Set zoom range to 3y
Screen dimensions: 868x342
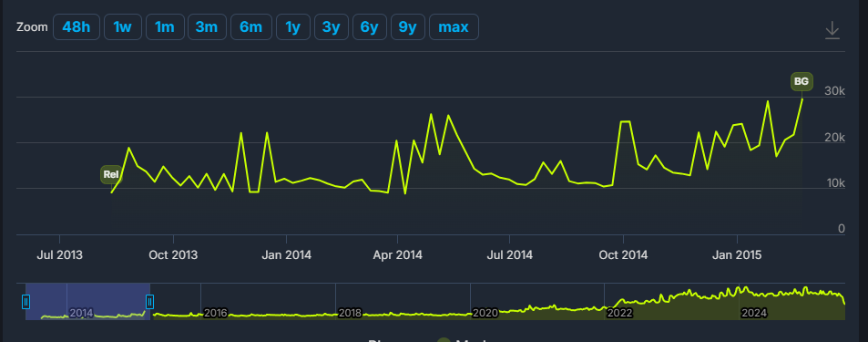331,27
